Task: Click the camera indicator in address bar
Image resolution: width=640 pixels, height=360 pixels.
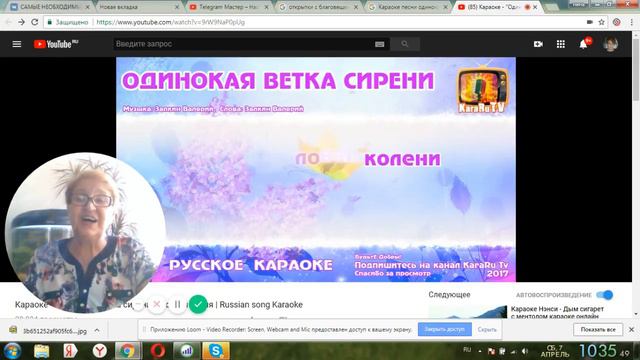Action: (590, 22)
